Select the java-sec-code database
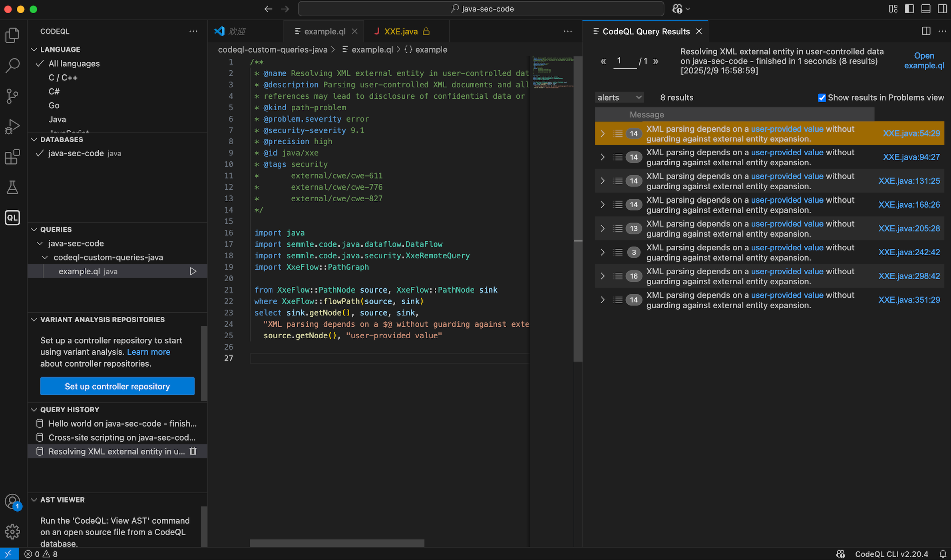Screen dimensions: 951x560 coord(76,153)
